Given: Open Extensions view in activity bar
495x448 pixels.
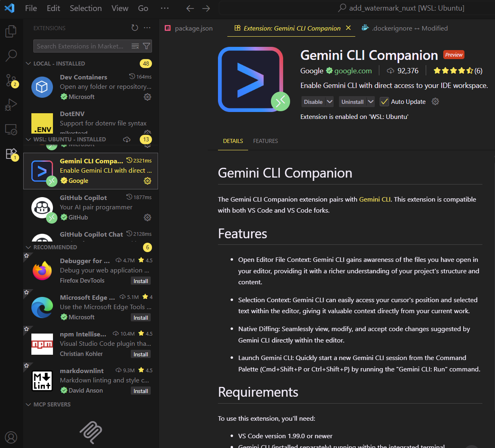Looking at the screenshot, I should point(11,154).
